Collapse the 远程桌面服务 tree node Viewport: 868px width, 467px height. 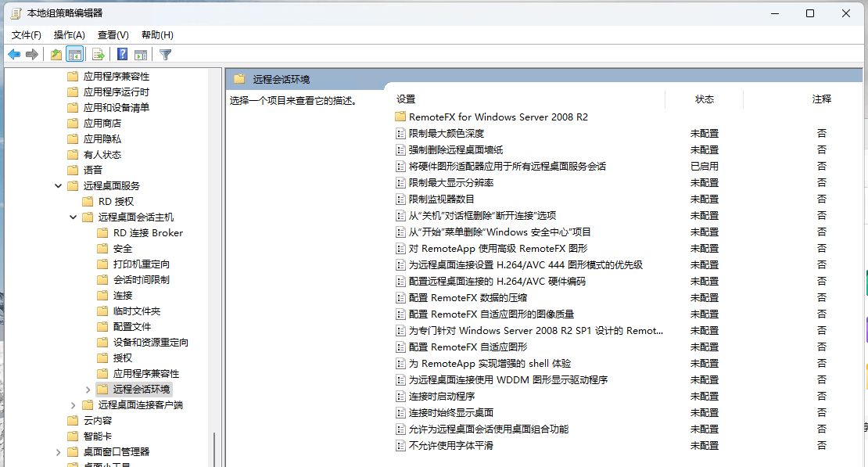pos(59,186)
